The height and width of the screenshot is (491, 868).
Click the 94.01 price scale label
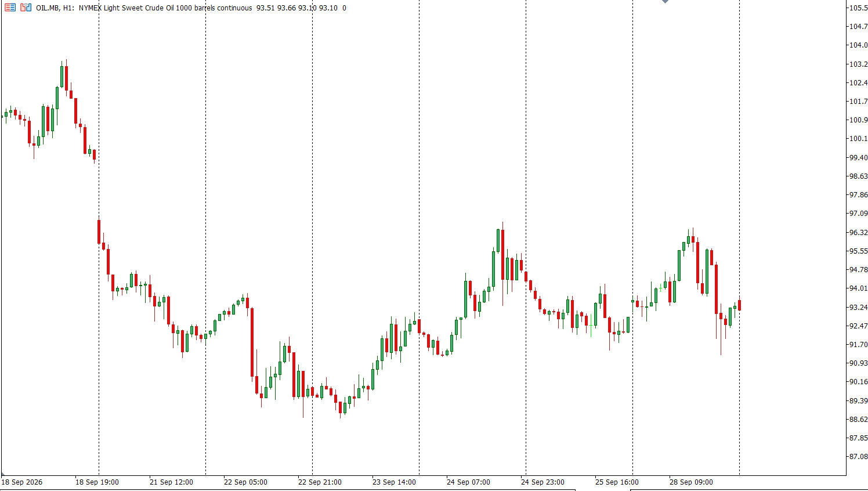[858, 288]
